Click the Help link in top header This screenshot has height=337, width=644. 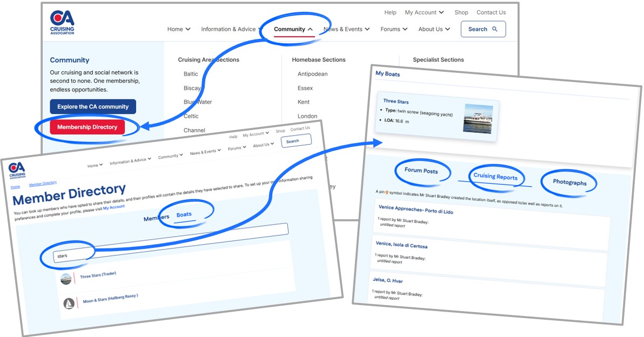tap(390, 12)
